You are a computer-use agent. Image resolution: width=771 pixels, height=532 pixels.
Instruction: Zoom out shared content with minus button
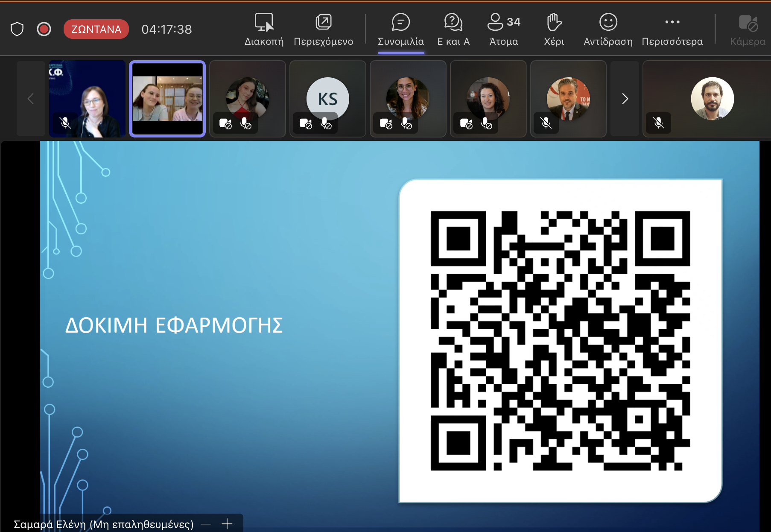point(206,524)
